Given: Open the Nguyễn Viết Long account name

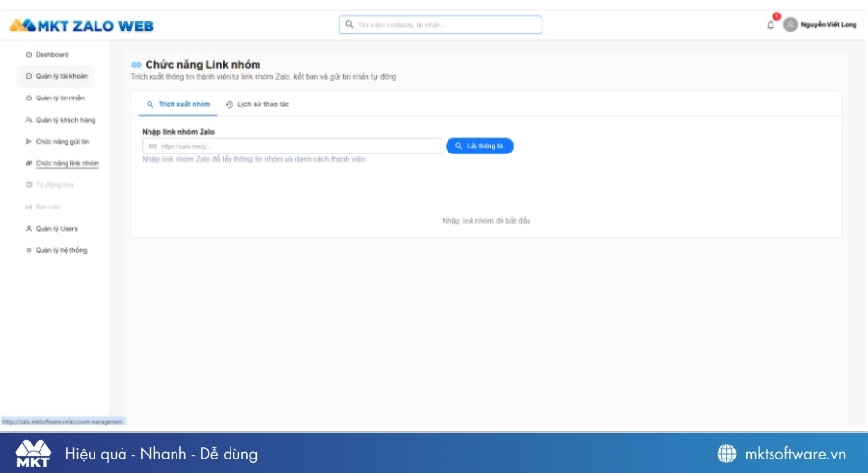Looking at the screenshot, I should 828,24.
